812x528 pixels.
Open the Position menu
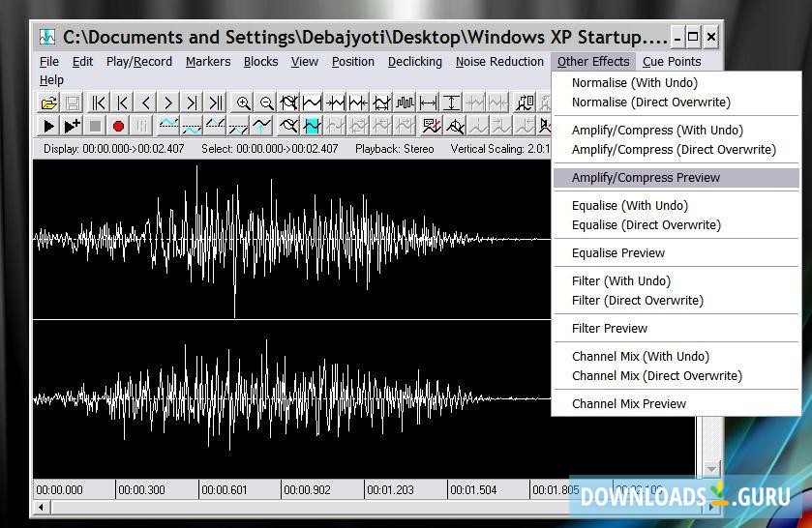tap(353, 62)
